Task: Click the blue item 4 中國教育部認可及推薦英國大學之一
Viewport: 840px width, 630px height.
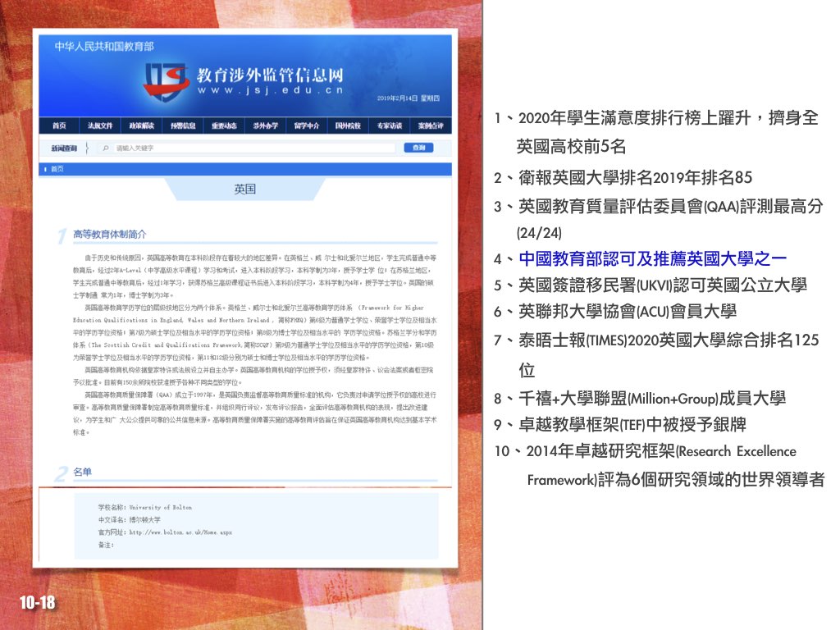Action: coord(640,258)
